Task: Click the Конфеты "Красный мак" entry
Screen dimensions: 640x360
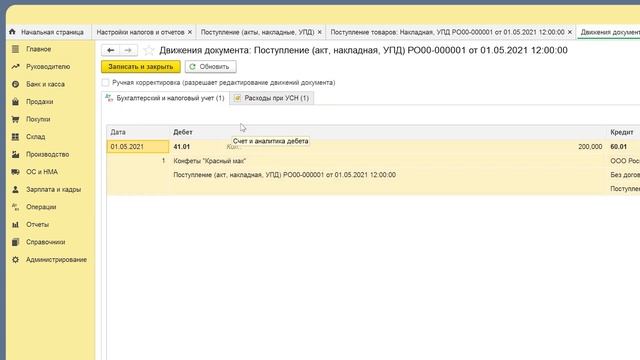Action: coord(209,161)
